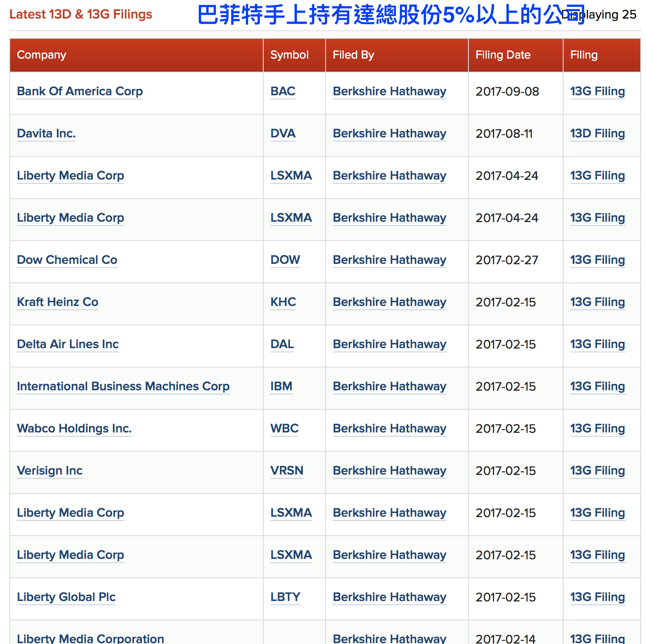This screenshot has height=644, width=647.
Task: Open the DVA symbol link
Action: (282, 134)
